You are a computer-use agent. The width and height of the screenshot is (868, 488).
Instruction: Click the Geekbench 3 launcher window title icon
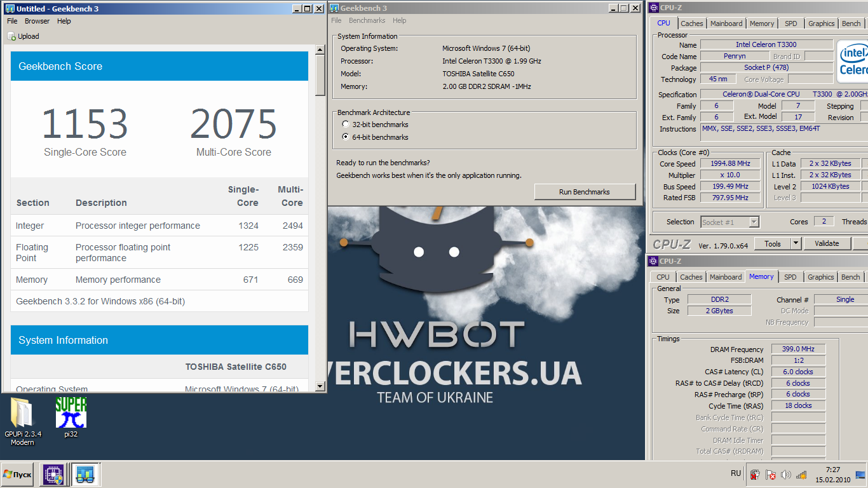tap(335, 8)
